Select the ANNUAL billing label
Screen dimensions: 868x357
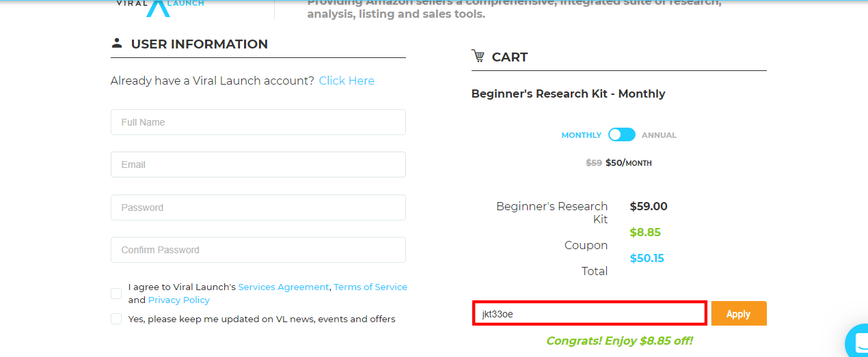point(659,135)
